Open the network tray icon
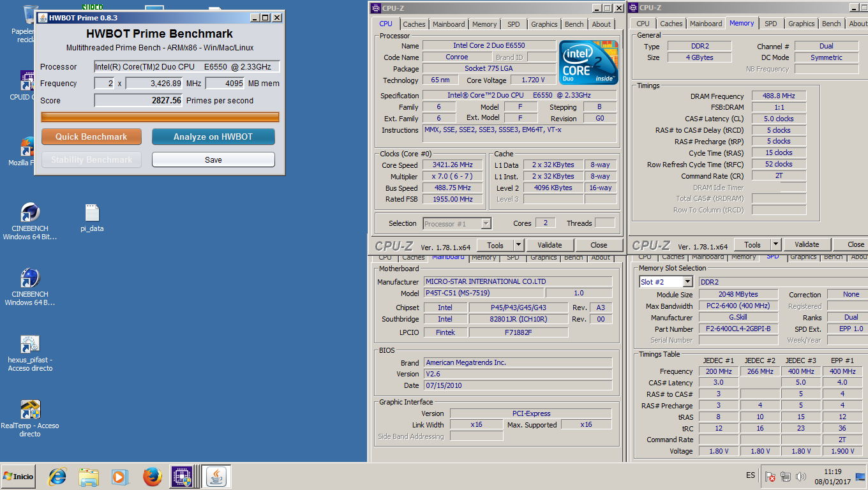 coord(786,477)
